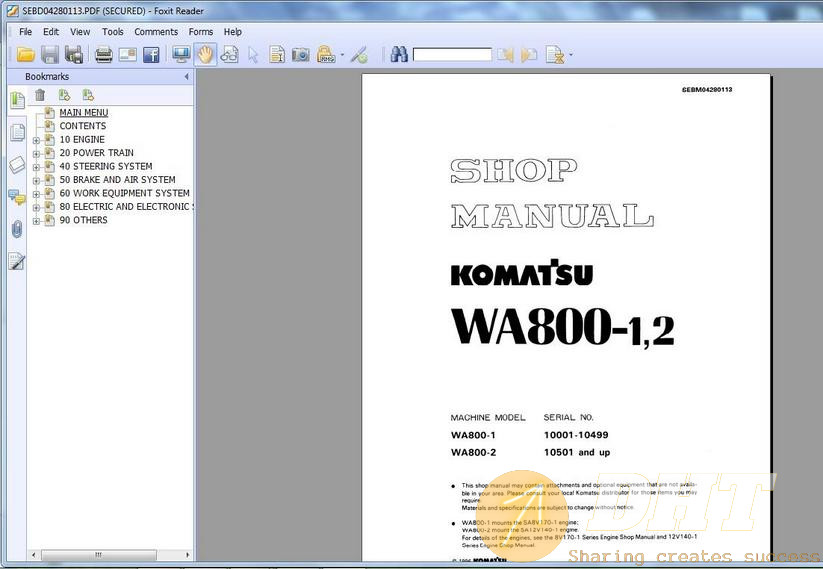Click the bookmarks horizontal scrollbar thumb
823x569 pixels.
99,555
